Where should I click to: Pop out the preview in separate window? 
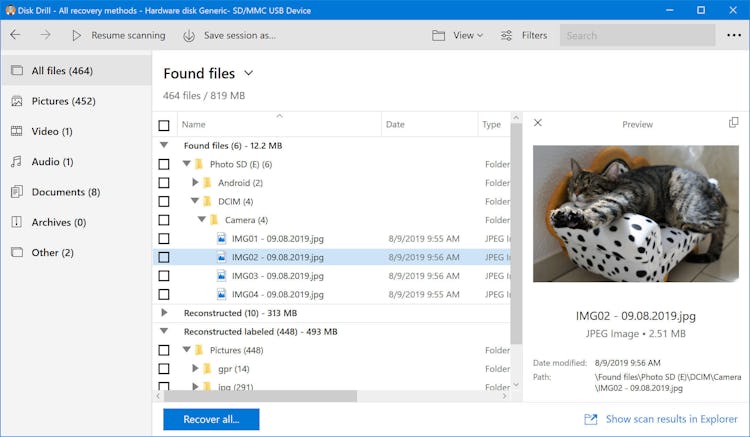pos(733,122)
